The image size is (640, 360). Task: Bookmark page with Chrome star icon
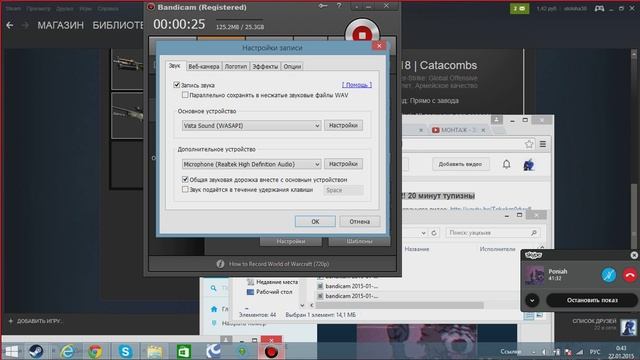(x=529, y=144)
